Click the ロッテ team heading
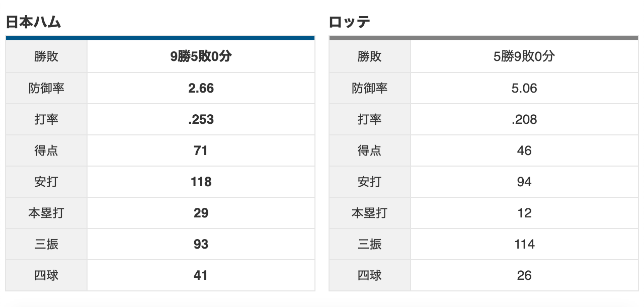 [350, 23]
